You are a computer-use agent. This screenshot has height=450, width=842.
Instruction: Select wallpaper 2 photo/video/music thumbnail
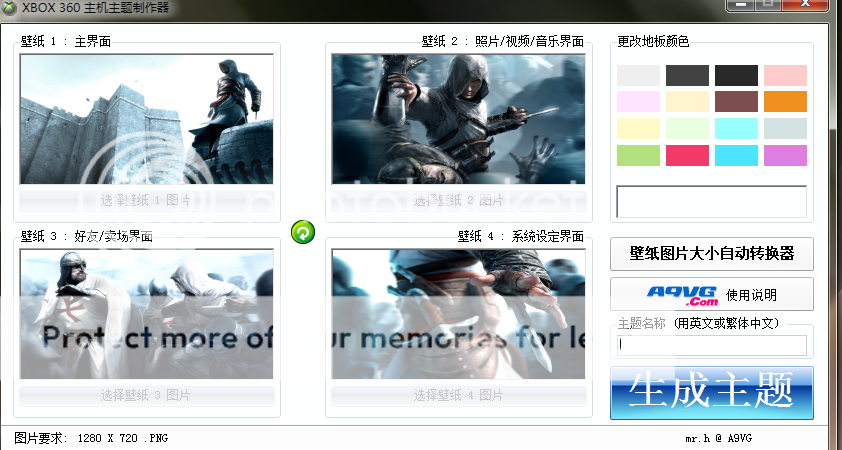click(459, 118)
